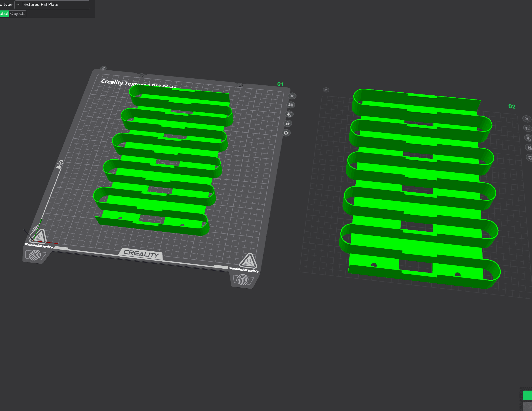The height and width of the screenshot is (411, 532).
Task: Click the gray button below the green button
Action: 528,407
